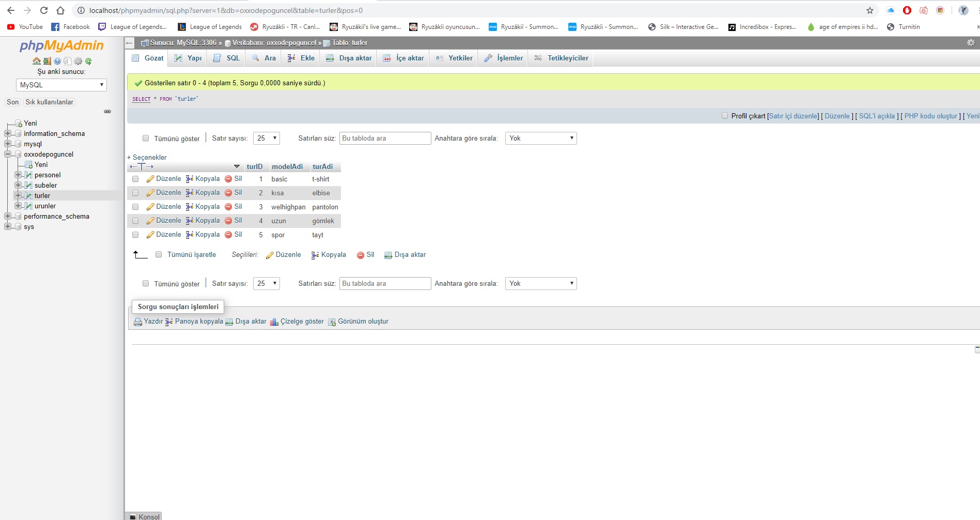The height and width of the screenshot is (520, 980).
Task: Tick the checkbox for the turID 2 row
Action: (x=135, y=193)
